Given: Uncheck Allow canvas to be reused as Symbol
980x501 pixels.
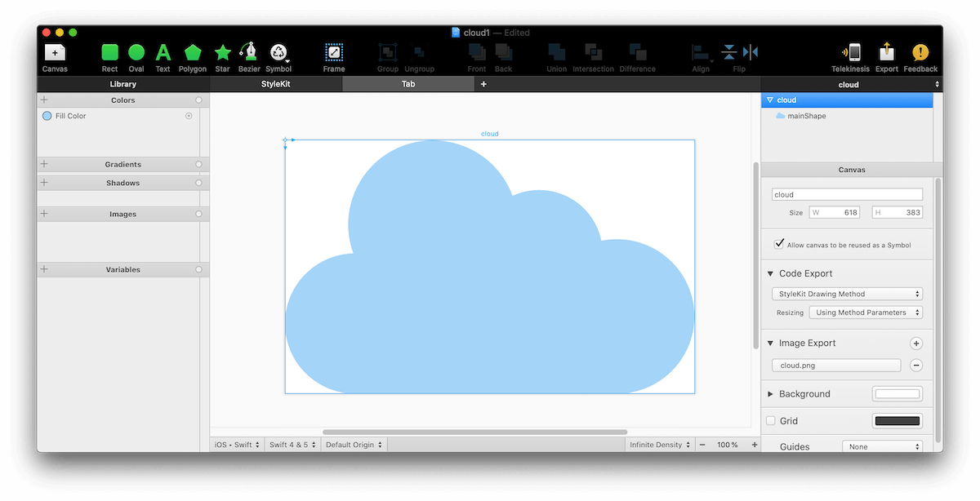Looking at the screenshot, I should (x=779, y=244).
